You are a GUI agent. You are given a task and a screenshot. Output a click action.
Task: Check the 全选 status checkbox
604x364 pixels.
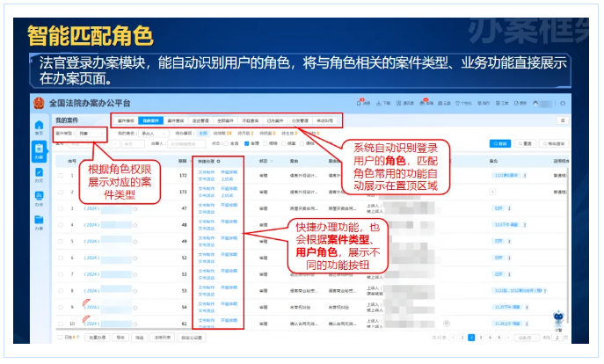(x=224, y=142)
